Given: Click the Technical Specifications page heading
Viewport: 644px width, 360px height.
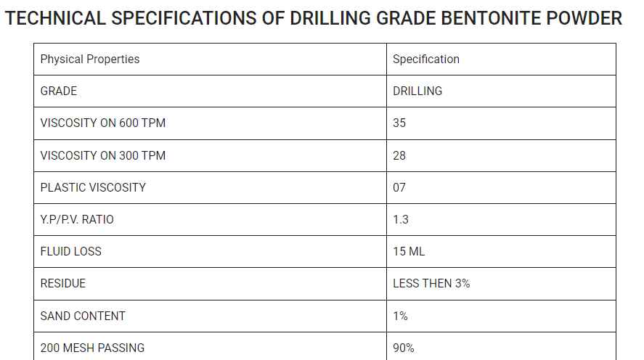Looking at the screenshot, I should (x=314, y=18).
